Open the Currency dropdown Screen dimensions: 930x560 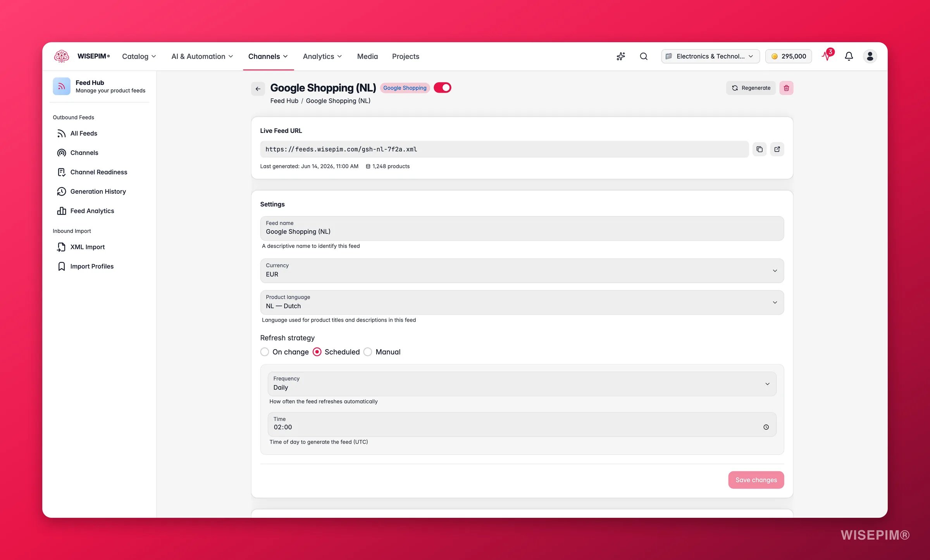coord(522,271)
